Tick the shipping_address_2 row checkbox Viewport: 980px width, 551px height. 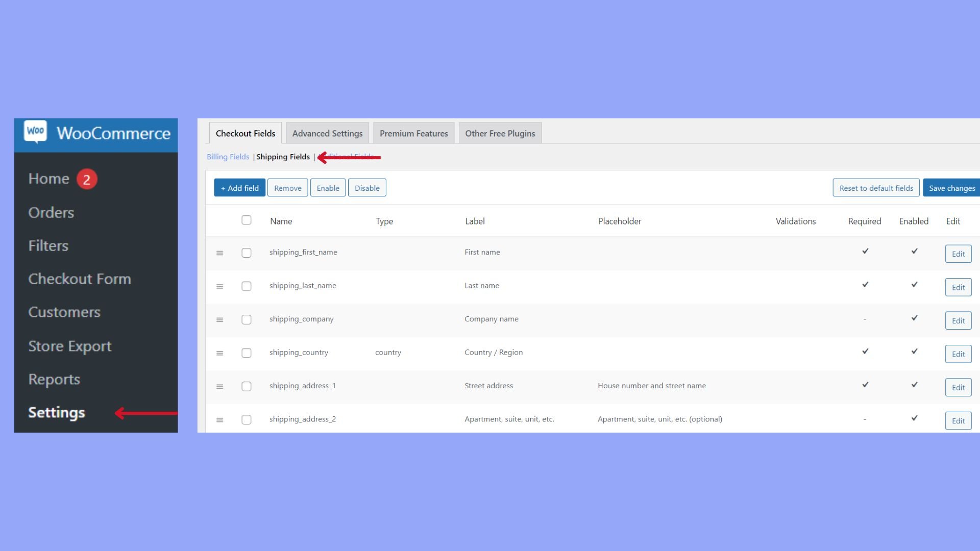tap(247, 420)
